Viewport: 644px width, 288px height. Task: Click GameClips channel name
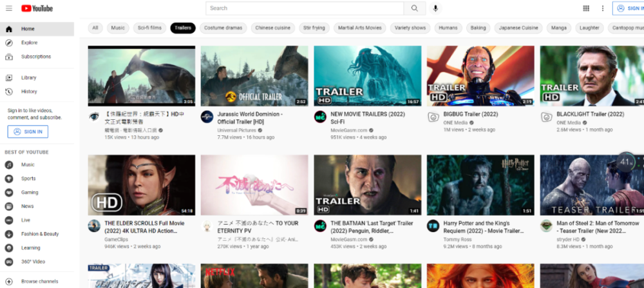coord(116,239)
